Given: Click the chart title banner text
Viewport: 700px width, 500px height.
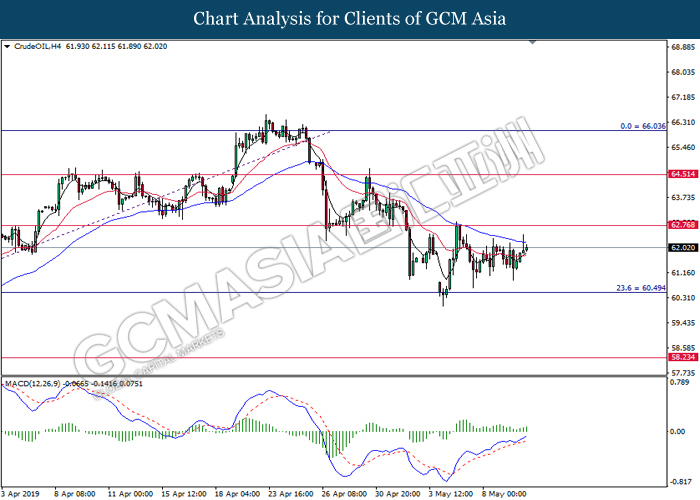Looking at the screenshot, I should coord(350,19).
